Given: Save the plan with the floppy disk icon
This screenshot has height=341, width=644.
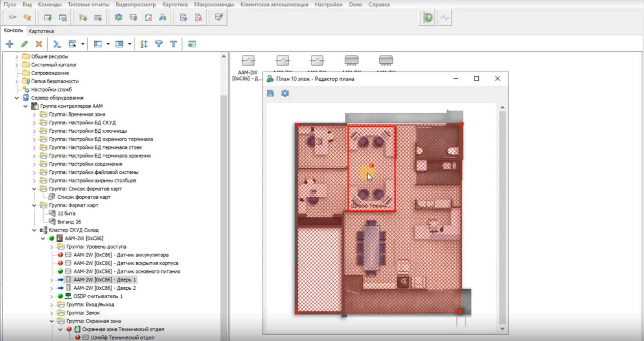Looking at the screenshot, I should click(270, 93).
